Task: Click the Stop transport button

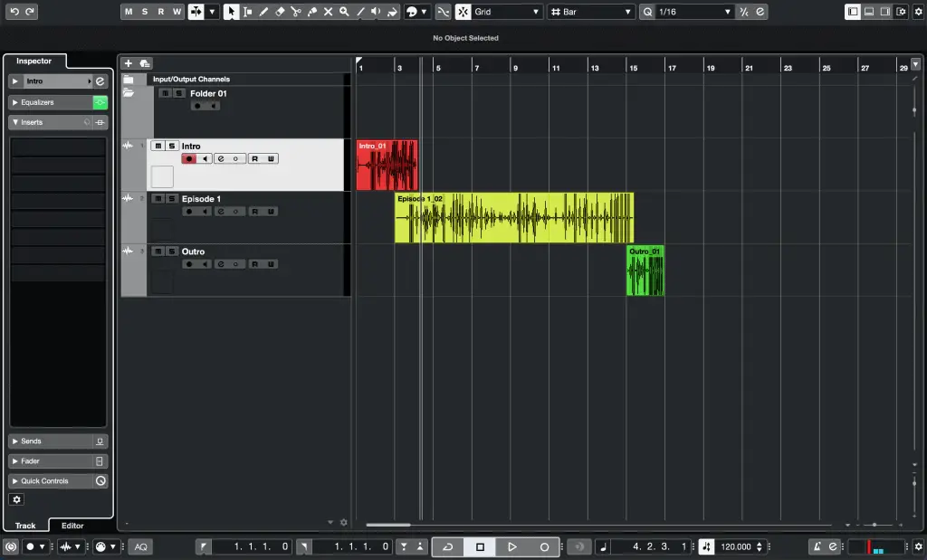Action: tap(480, 547)
